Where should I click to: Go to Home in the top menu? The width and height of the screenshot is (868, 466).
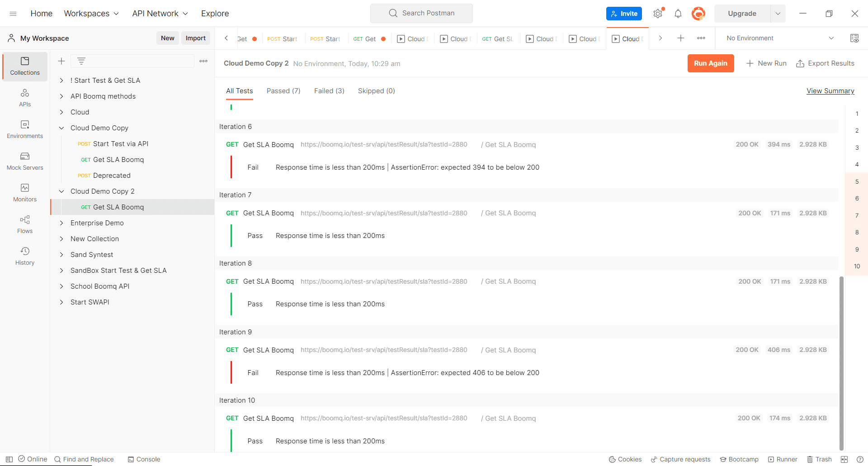(42, 14)
